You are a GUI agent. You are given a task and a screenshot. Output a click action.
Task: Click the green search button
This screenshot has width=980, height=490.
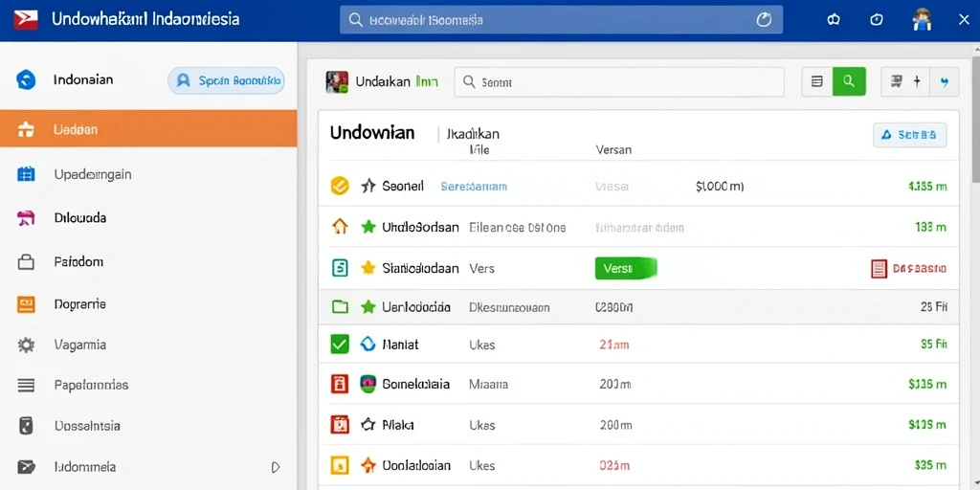[x=849, y=81]
